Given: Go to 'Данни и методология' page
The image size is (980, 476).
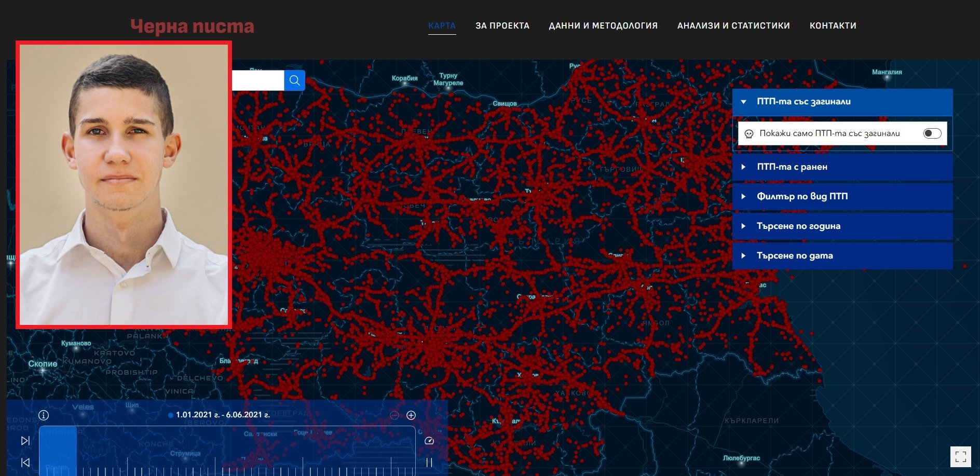Looking at the screenshot, I should click(x=603, y=25).
